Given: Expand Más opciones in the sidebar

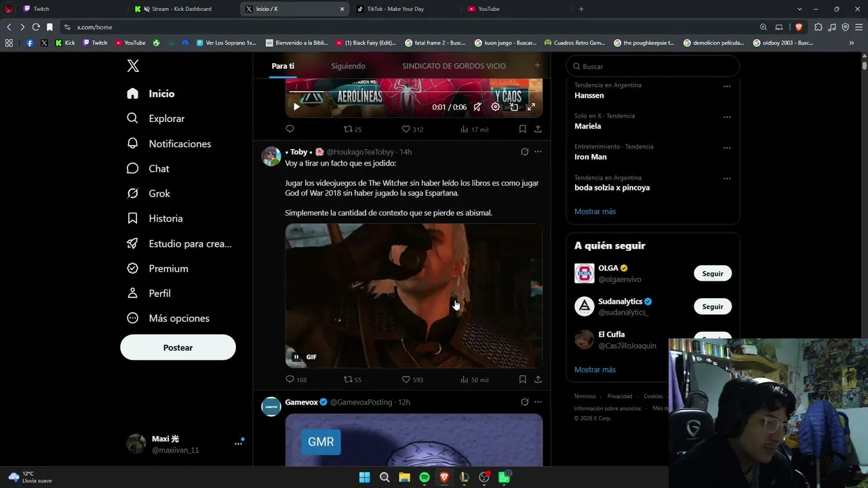Looking at the screenshot, I should coord(168,319).
